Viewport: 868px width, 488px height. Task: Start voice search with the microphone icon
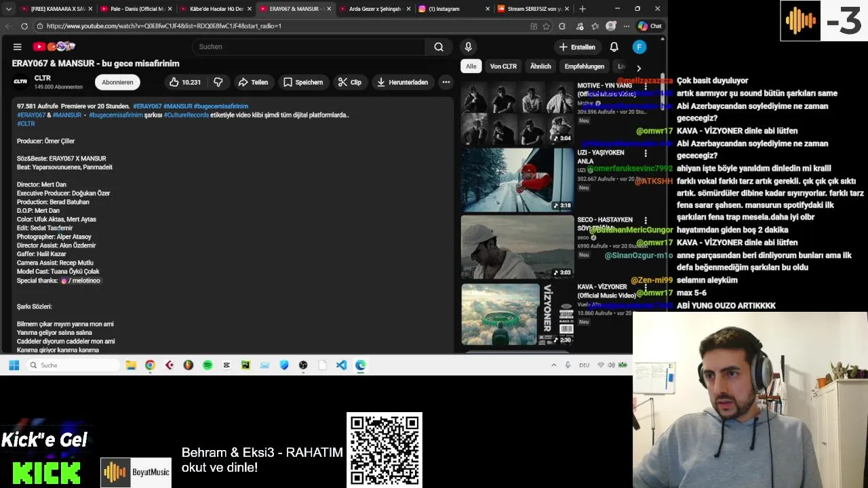pos(468,47)
